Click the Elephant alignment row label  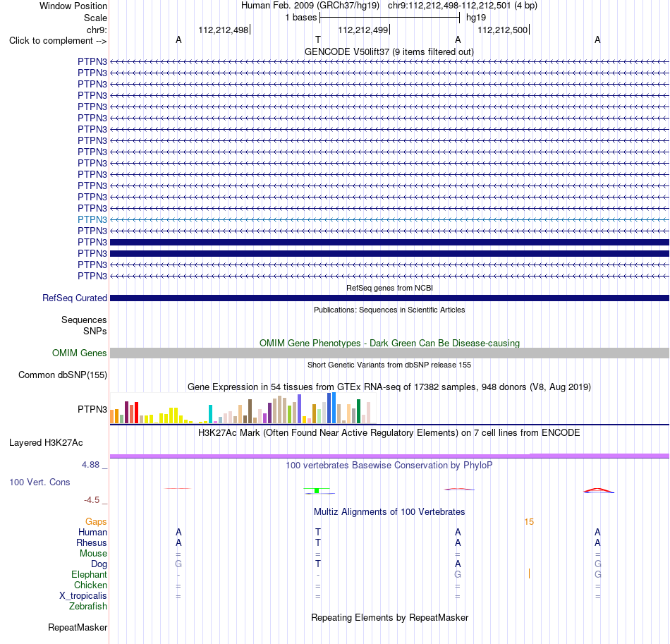point(89,574)
